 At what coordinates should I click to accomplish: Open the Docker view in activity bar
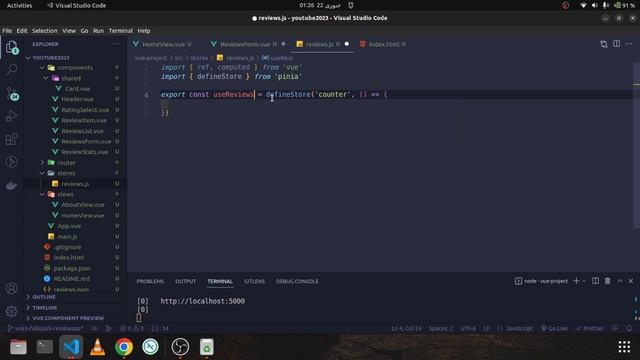point(12,185)
